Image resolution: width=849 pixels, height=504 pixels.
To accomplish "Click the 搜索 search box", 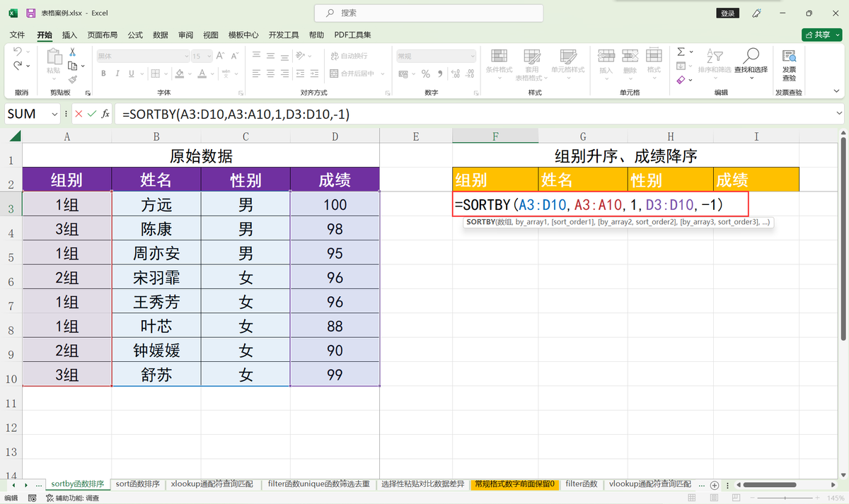I will click(429, 13).
